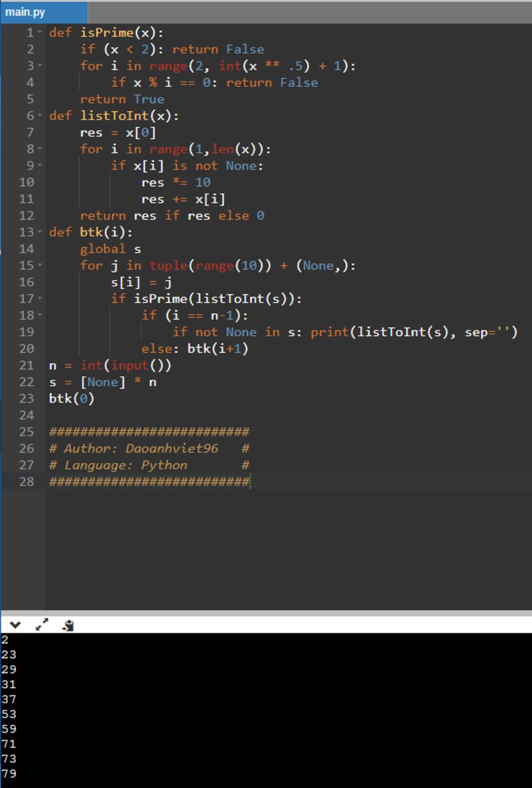
Task: Click the resize bar between editor and console
Action: click(266, 613)
